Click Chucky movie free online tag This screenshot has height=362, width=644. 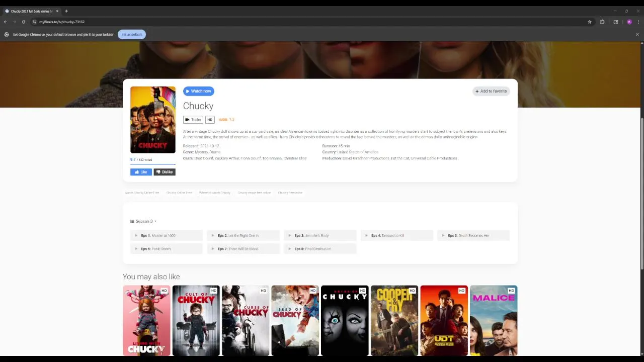pos(254,193)
